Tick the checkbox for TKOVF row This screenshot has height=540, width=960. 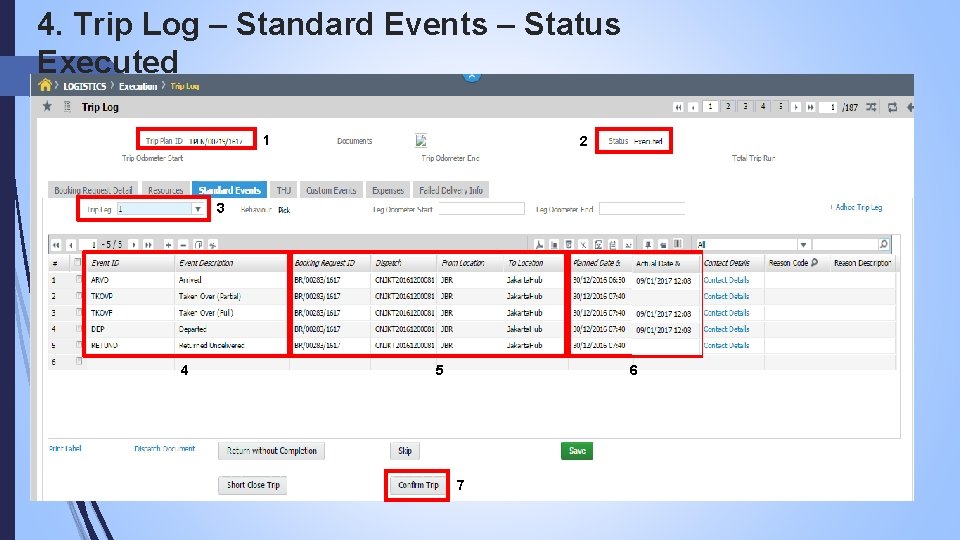pyautogui.click(x=78, y=312)
